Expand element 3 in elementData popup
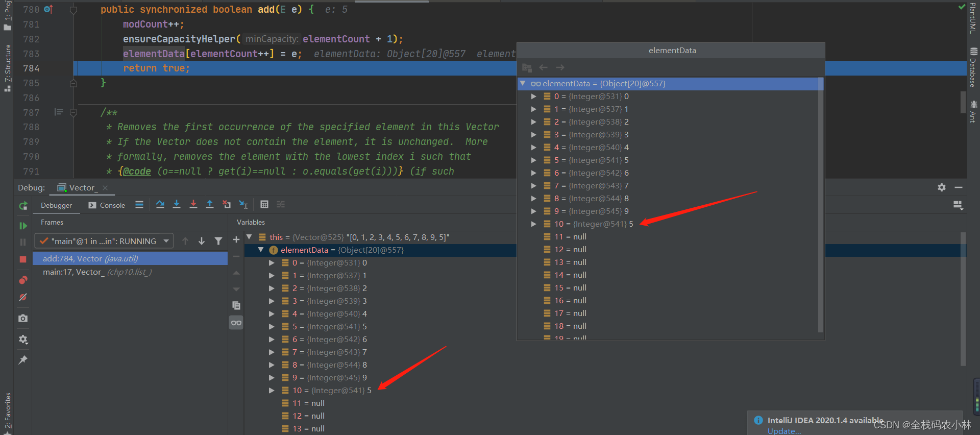This screenshot has width=980, height=435. 533,134
